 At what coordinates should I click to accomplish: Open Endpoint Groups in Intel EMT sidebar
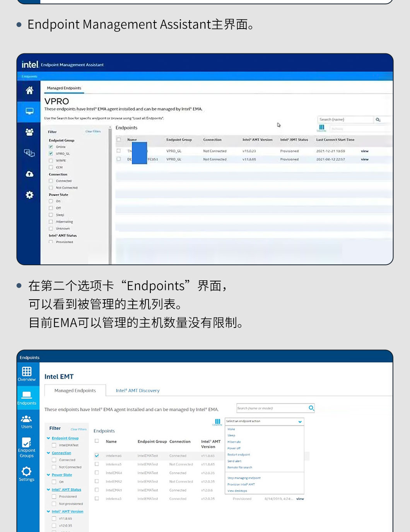click(x=27, y=448)
